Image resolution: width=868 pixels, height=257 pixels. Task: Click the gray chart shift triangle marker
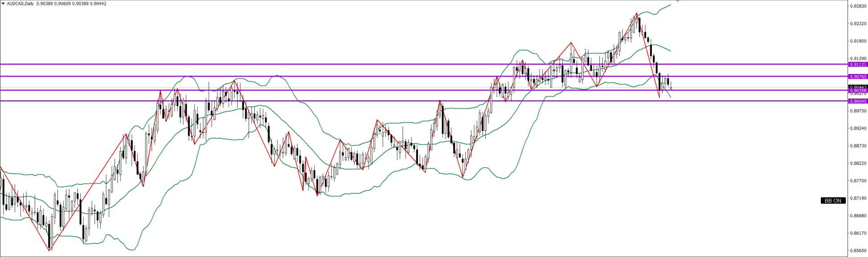677,1
